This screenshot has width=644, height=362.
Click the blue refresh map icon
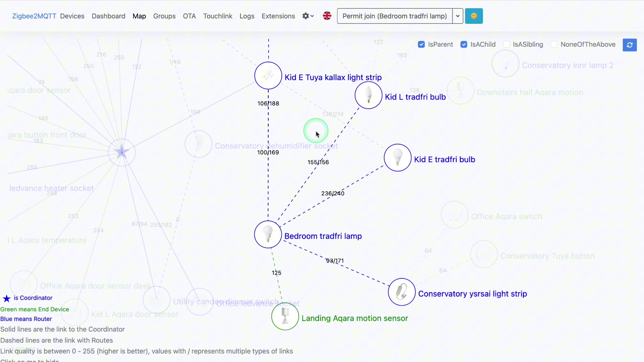[630, 45]
